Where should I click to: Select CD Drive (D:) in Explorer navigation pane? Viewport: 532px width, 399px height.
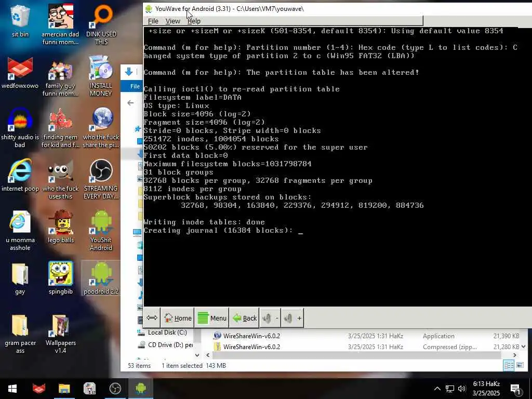click(x=165, y=345)
